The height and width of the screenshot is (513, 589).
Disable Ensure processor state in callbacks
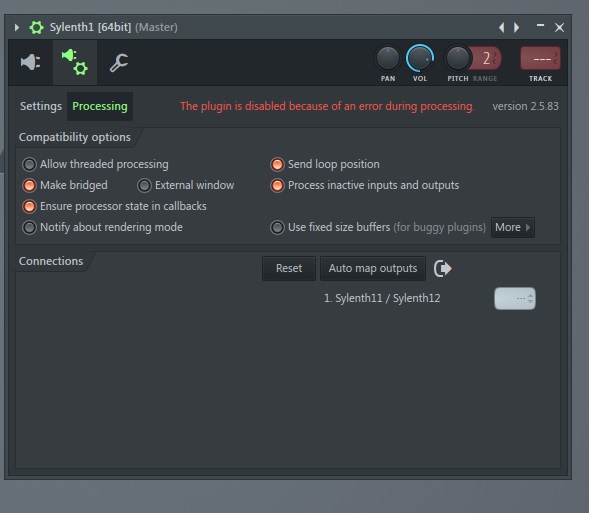tap(29, 207)
